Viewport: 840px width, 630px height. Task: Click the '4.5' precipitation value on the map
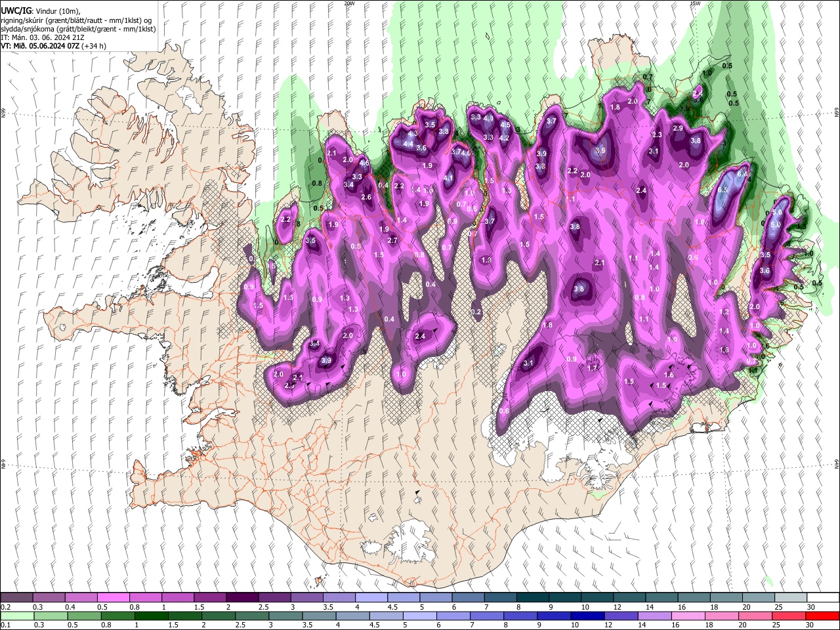505,125
